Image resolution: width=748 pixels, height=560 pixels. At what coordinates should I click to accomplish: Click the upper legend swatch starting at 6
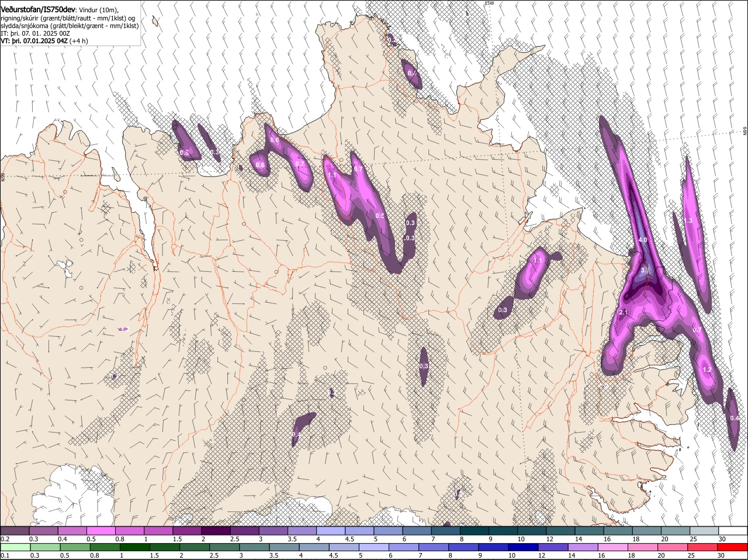417,530
